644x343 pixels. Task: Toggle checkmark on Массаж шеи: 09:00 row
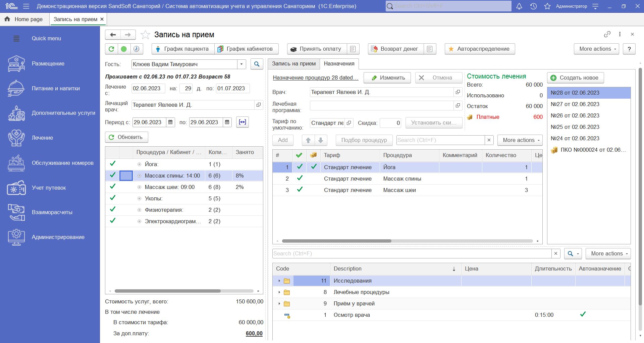(x=113, y=187)
